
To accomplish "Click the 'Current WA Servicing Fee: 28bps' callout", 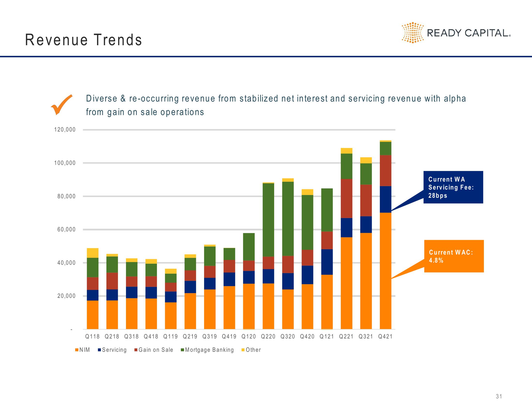I will 453,187.
